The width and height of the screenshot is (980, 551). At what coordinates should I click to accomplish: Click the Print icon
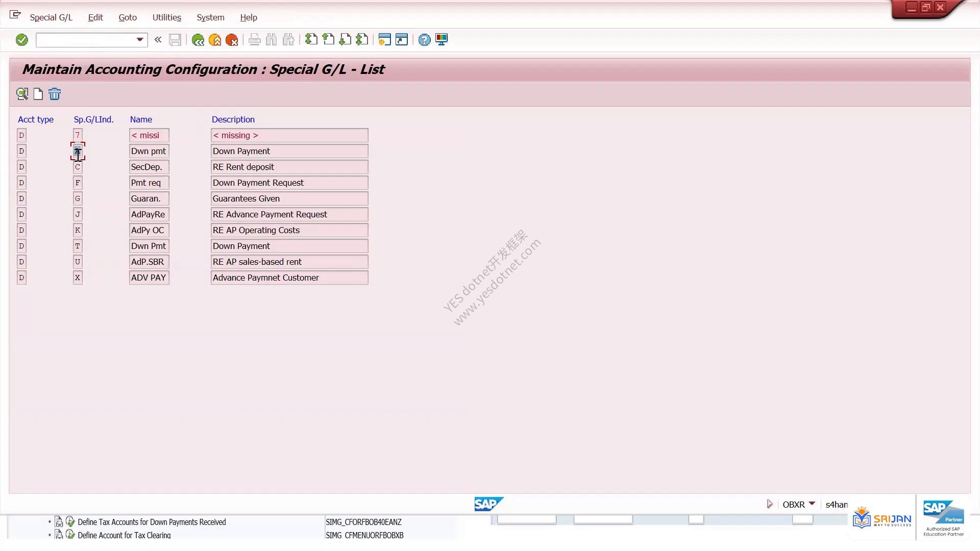click(x=255, y=40)
